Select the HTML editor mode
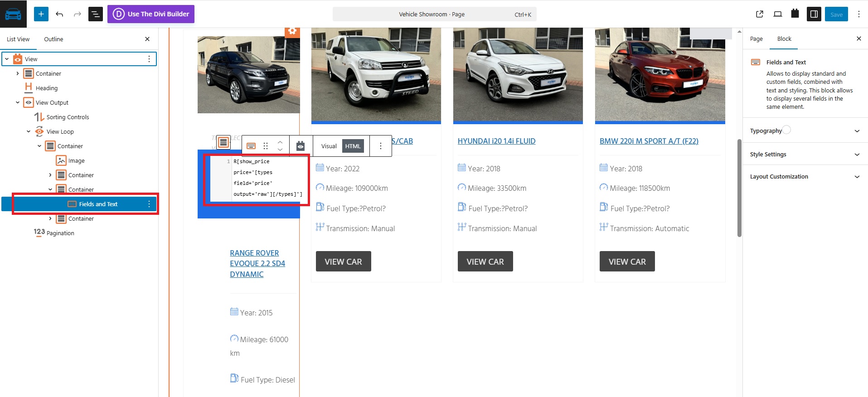This screenshot has width=868, height=397. point(353,146)
